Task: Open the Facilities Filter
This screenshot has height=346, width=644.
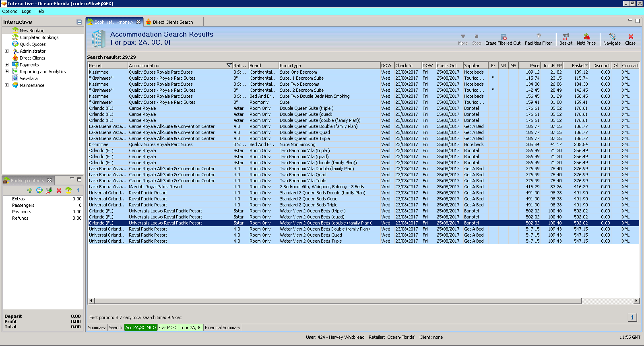Action: (x=538, y=39)
